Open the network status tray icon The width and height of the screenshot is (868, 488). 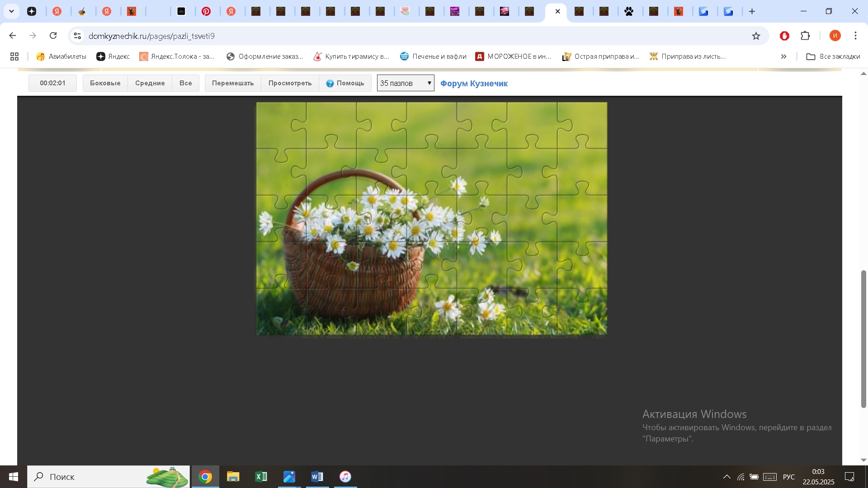point(741,477)
